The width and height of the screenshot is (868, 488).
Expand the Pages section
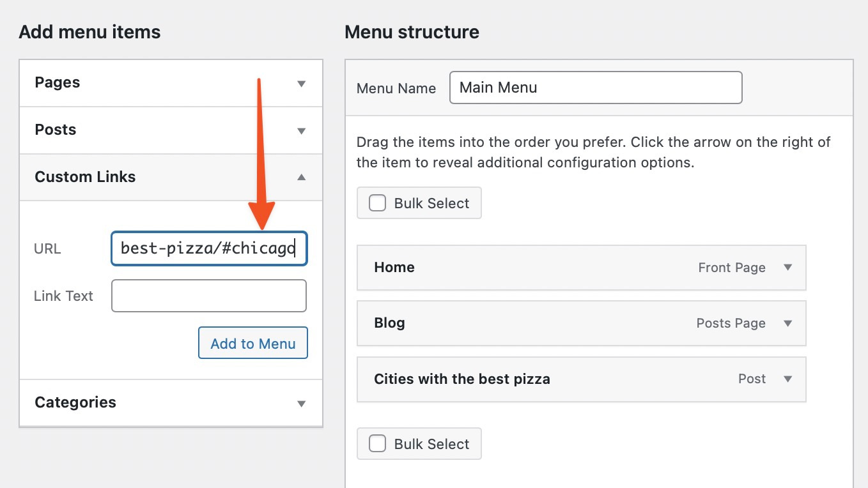click(301, 82)
